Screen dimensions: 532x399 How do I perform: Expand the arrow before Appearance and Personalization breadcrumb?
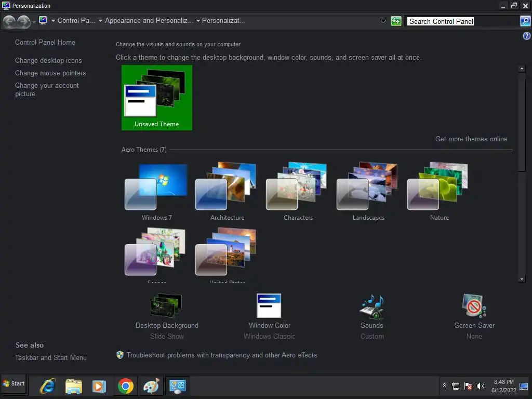[x=100, y=21]
